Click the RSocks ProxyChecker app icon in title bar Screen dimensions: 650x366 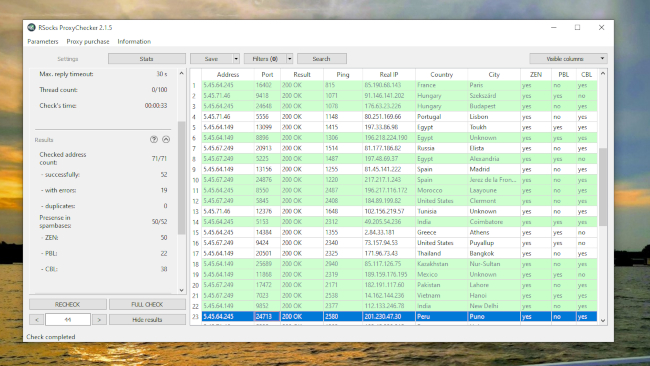(31, 27)
